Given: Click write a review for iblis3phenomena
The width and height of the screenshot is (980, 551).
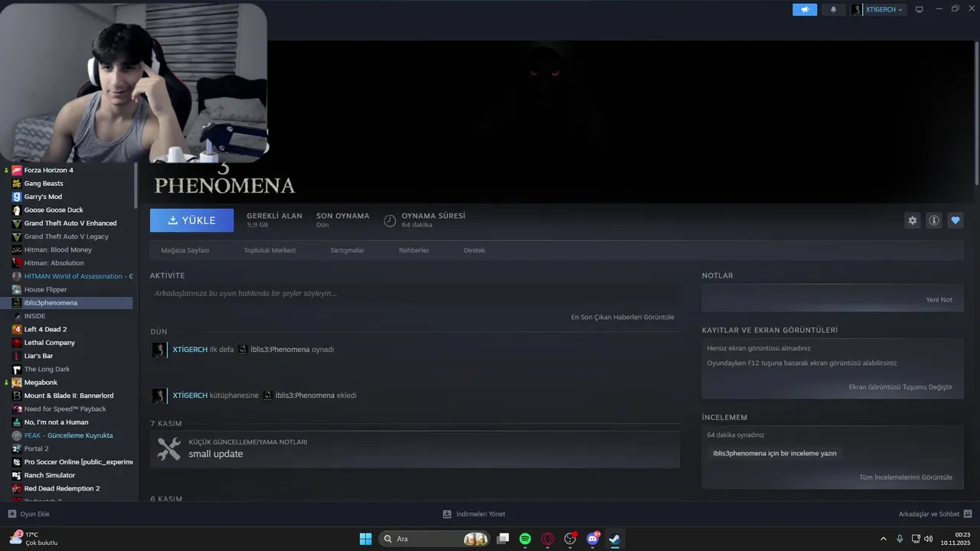Looking at the screenshot, I should click(x=775, y=453).
